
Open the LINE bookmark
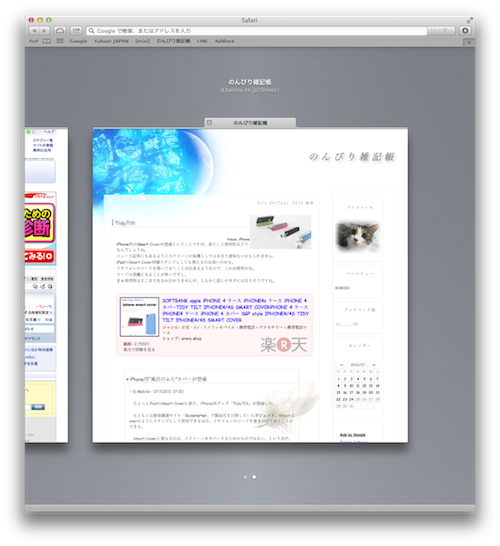tap(202, 41)
